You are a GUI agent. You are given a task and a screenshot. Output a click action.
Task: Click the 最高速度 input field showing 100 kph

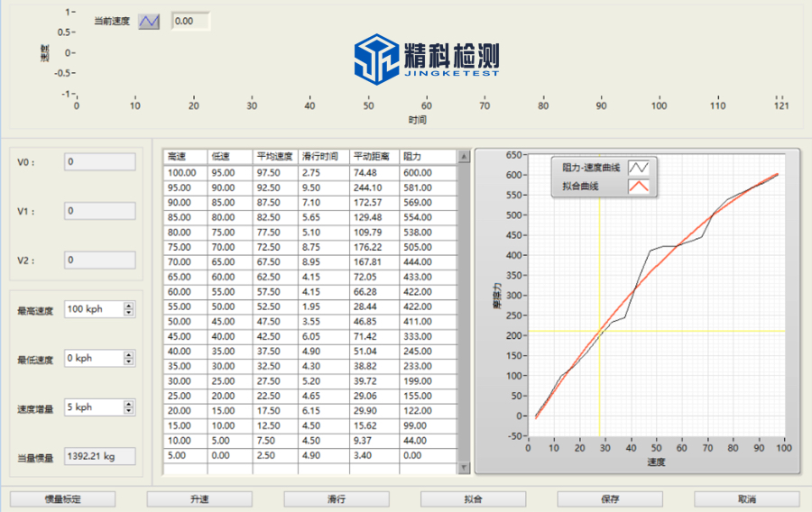pyautogui.click(x=93, y=309)
